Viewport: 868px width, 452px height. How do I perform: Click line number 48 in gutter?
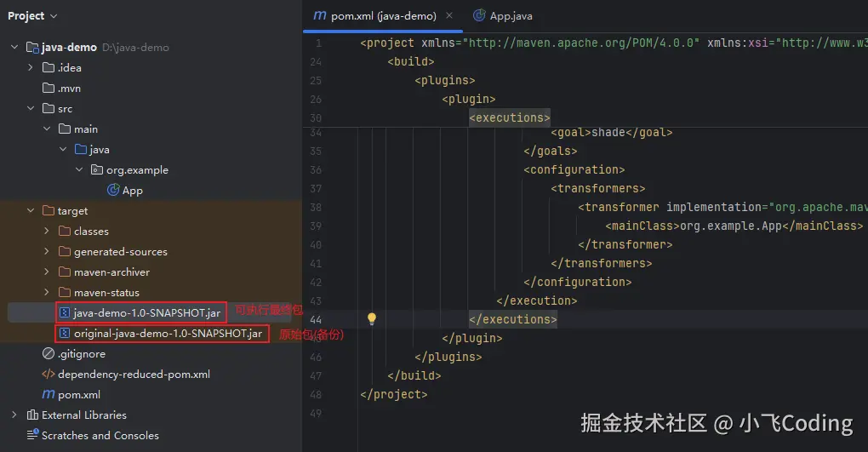(x=316, y=394)
